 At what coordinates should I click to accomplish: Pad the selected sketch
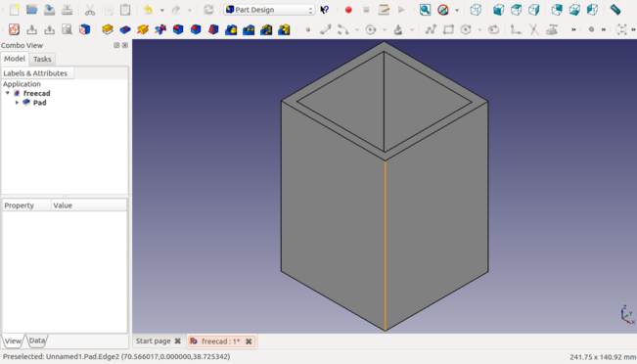coord(108,29)
